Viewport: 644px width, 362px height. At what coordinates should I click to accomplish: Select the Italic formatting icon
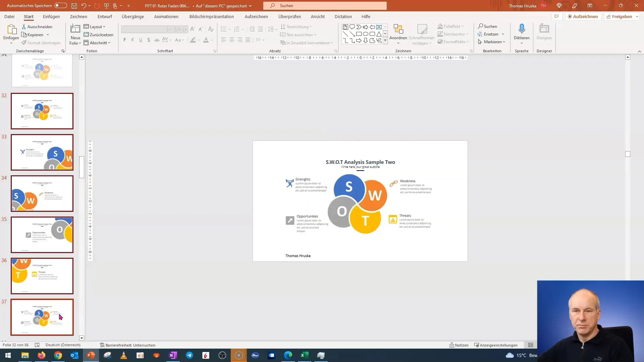pos(133,40)
